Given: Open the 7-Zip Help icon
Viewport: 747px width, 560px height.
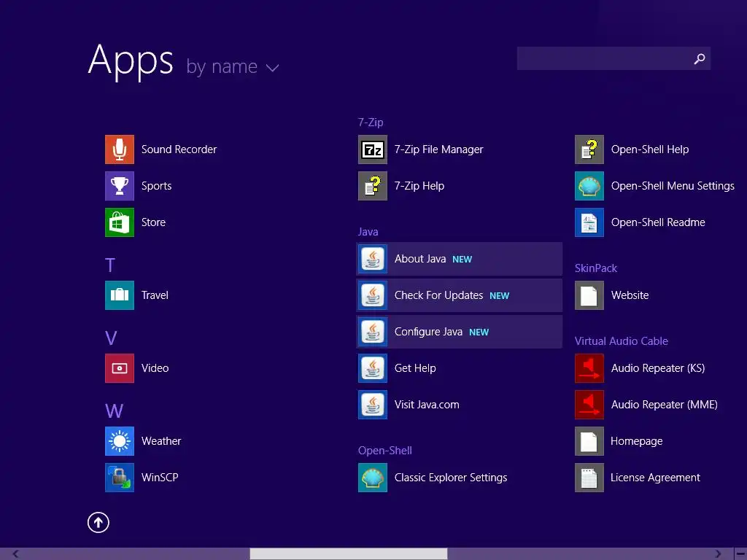Looking at the screenshot, I should tap(373, 186).
